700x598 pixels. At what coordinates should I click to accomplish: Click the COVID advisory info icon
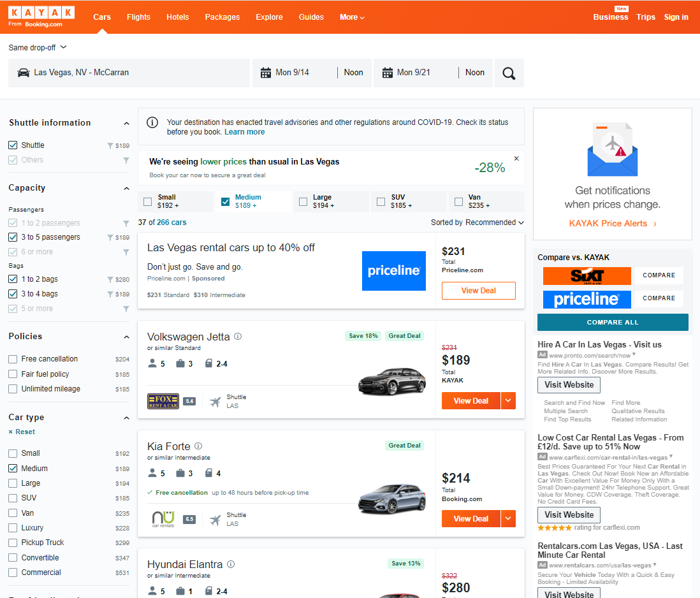152,122
